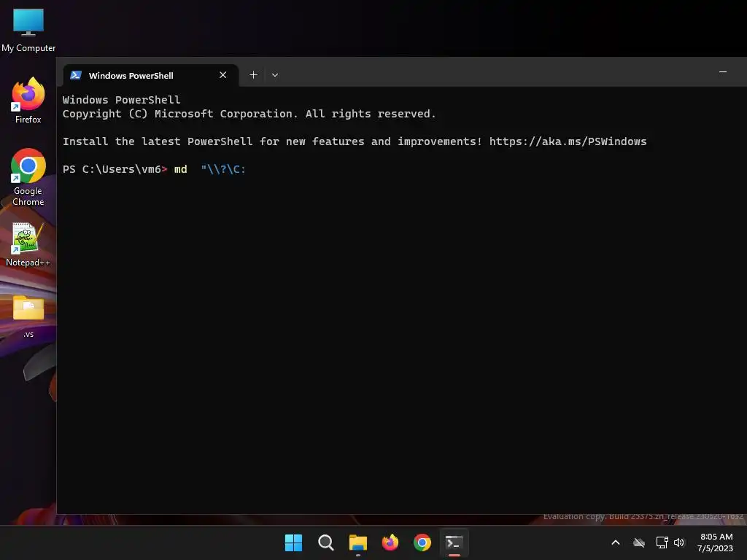Launch Firefox from the taskbar
Screen dimensions: 747x560
click(390, 542)
